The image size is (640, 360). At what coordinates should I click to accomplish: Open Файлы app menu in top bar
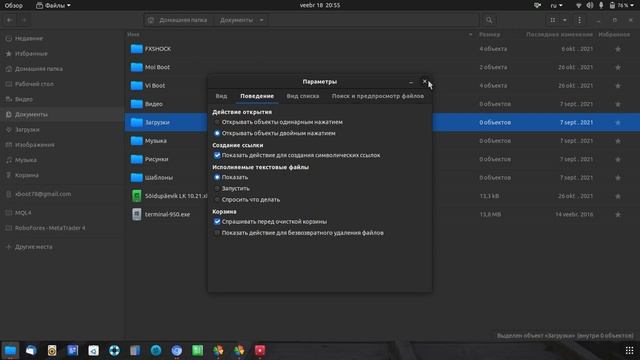point(53,5)
